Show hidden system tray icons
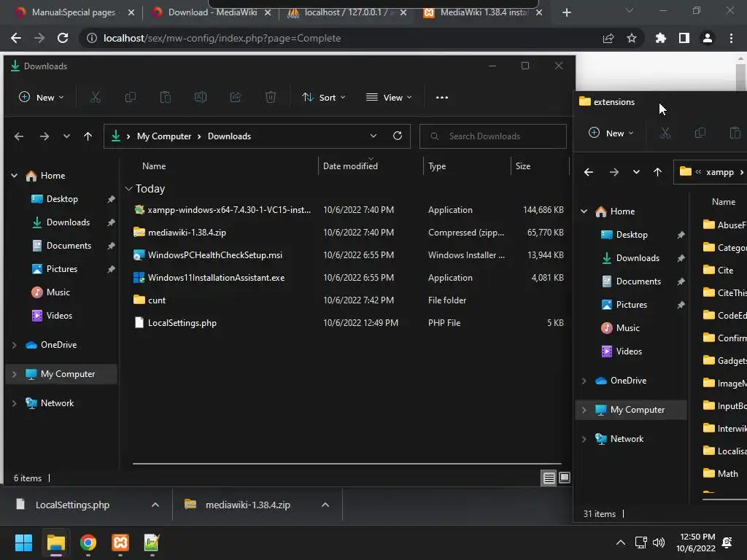The width and height of the screenshot is (747, 560). tap(621, 542)
